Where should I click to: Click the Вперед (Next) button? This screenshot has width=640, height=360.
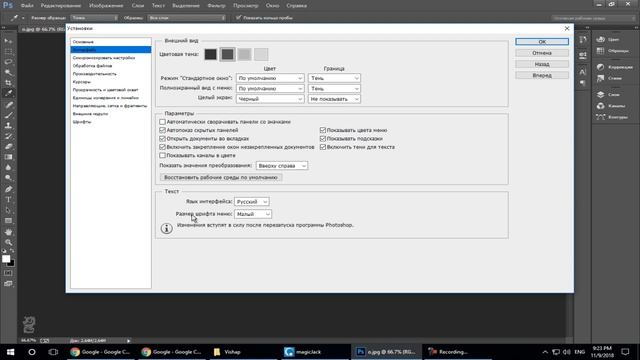542,76
